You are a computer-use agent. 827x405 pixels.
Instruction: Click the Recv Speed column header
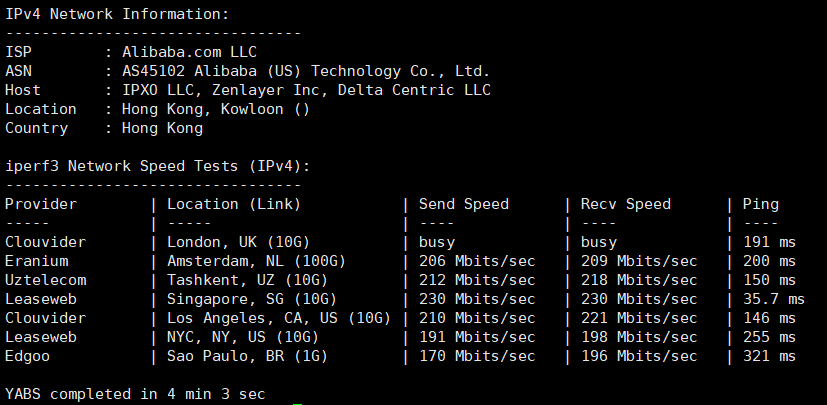626,204
